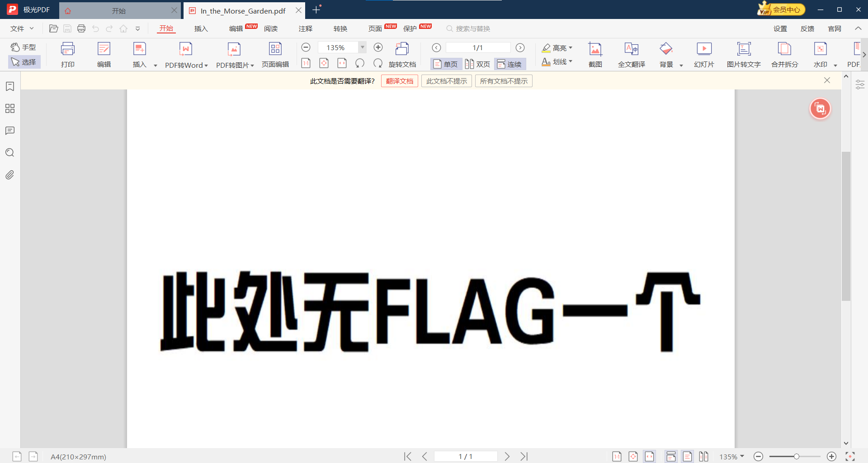Click the quick-access print icon
This screenshot has height=463, width=868.
(81, 28)
